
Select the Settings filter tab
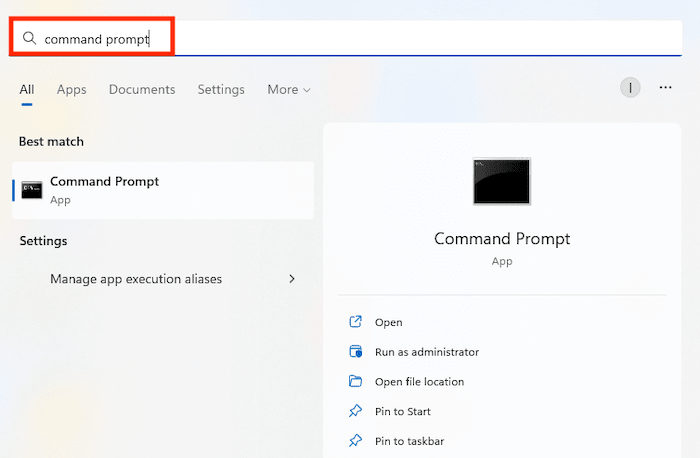[221, 90]
